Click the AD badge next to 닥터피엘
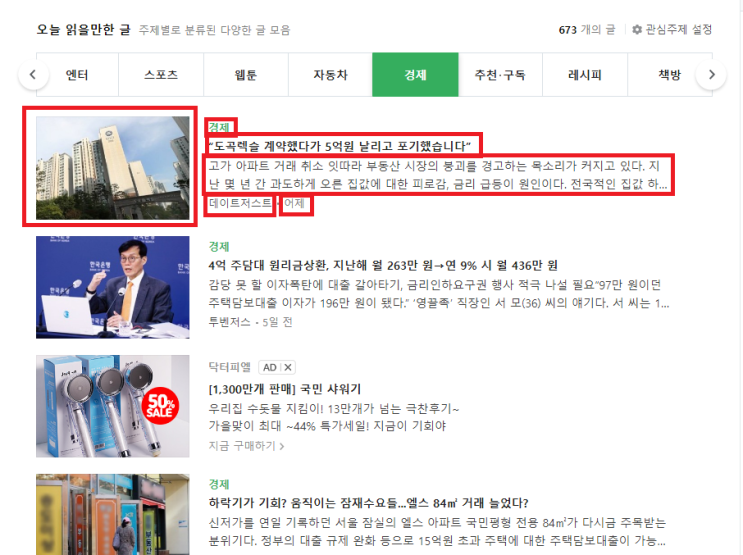The image size is (743, 555). click(x=270, y=367)
